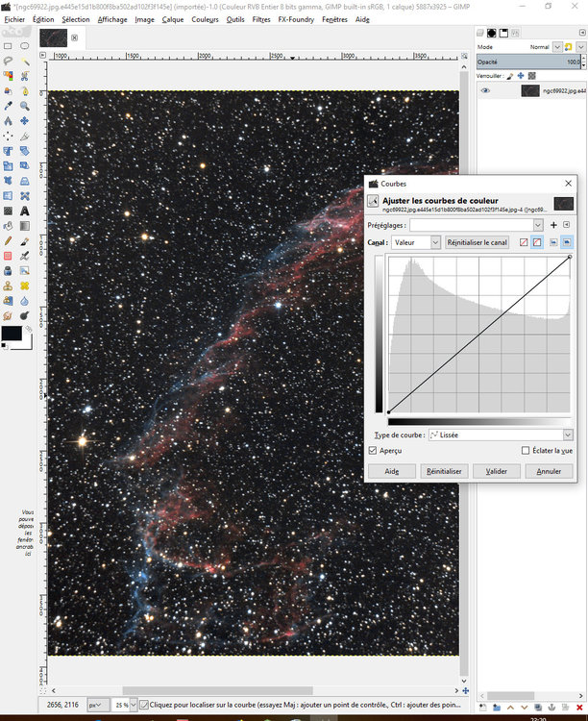This screenshot has height=721, width=588.
Task: Select the Pencil tool
Action: pyautogui.click(x=8, y=241)
